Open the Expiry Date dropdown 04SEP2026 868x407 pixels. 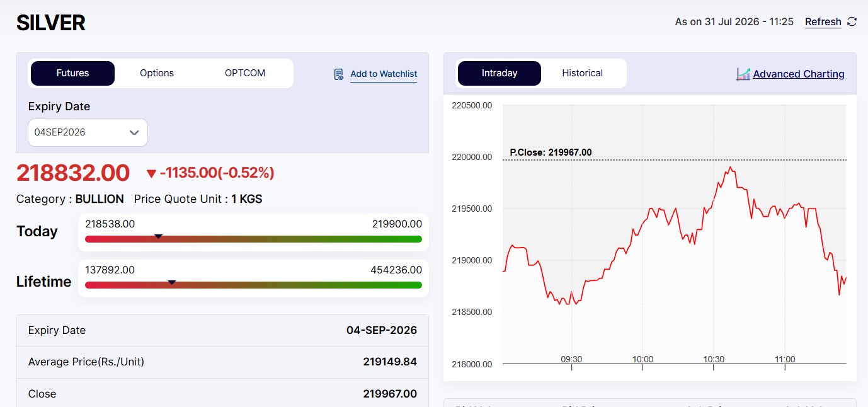(x=88, y=132)
